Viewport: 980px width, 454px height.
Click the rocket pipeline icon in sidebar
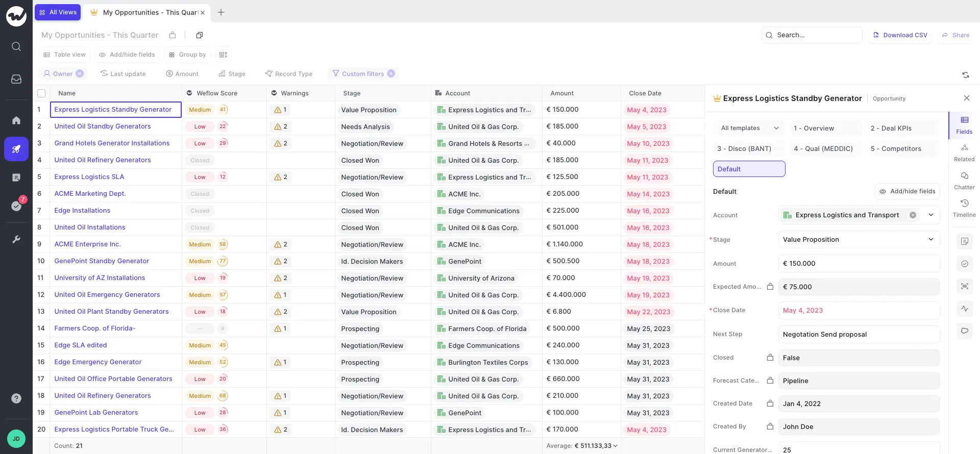pos(16,149)
